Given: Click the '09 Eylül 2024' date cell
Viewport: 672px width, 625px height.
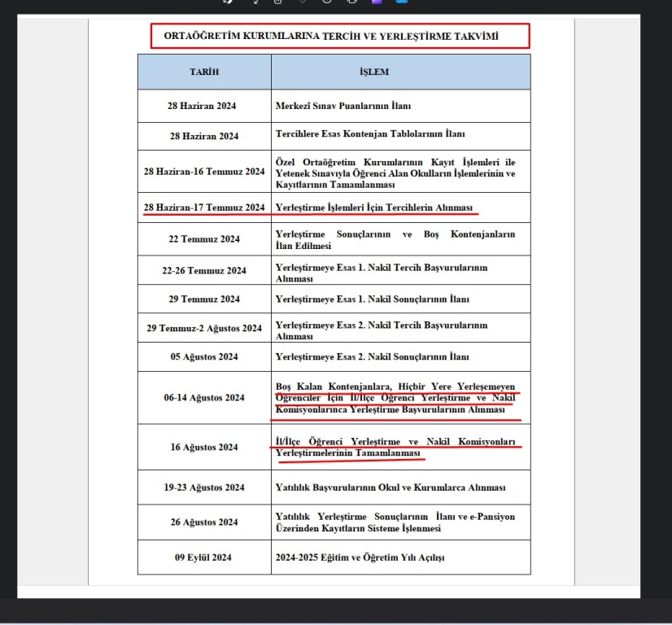Looking at the screenshot, I should coord(204,557).
